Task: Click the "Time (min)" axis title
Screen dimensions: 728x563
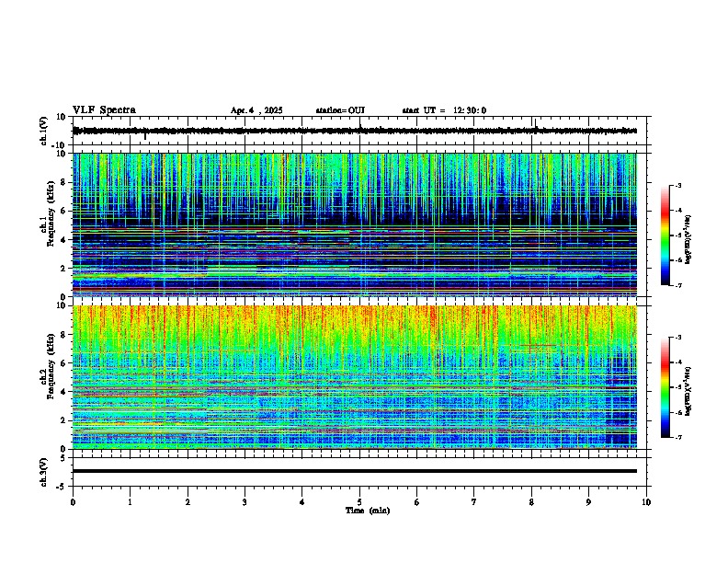Action: [368, 511]
